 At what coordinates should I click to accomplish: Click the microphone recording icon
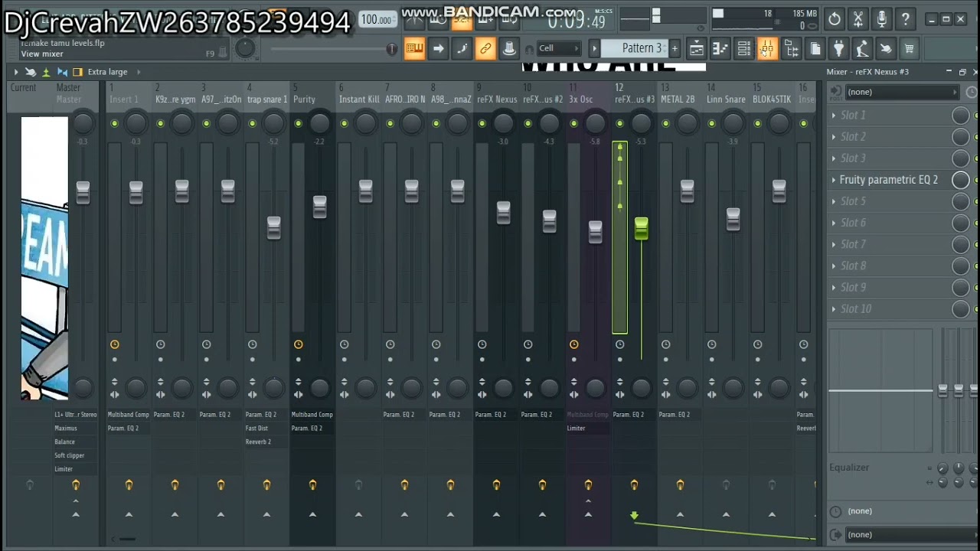882,20
